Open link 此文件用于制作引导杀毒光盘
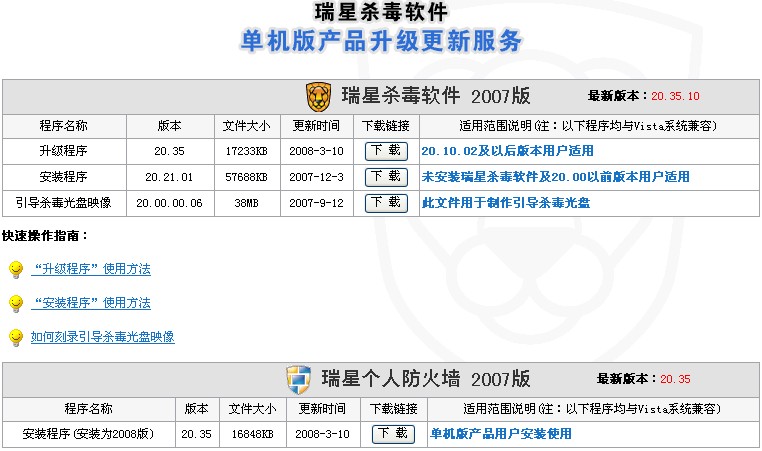Screen dimensions: 762x451 506,203
